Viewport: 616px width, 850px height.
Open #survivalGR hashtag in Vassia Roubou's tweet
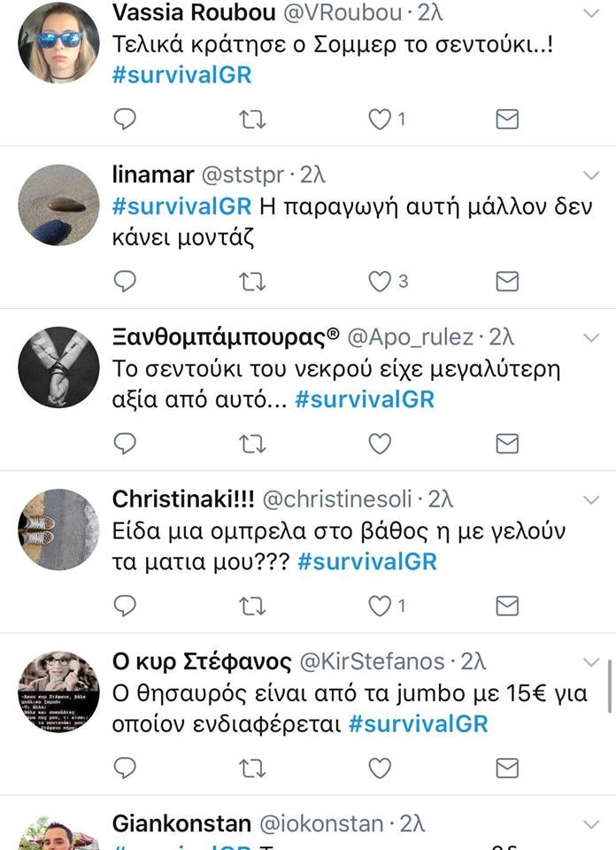coord(181,74)
